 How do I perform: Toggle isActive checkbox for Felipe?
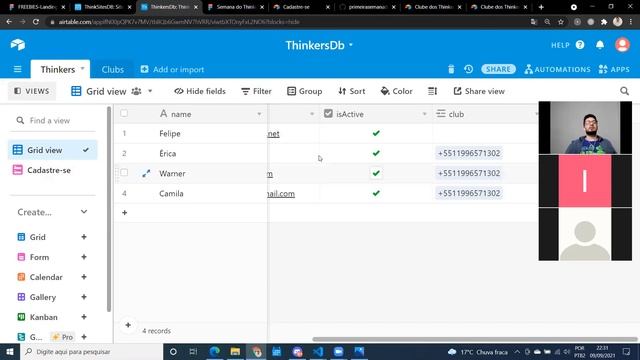pos(376,133)
